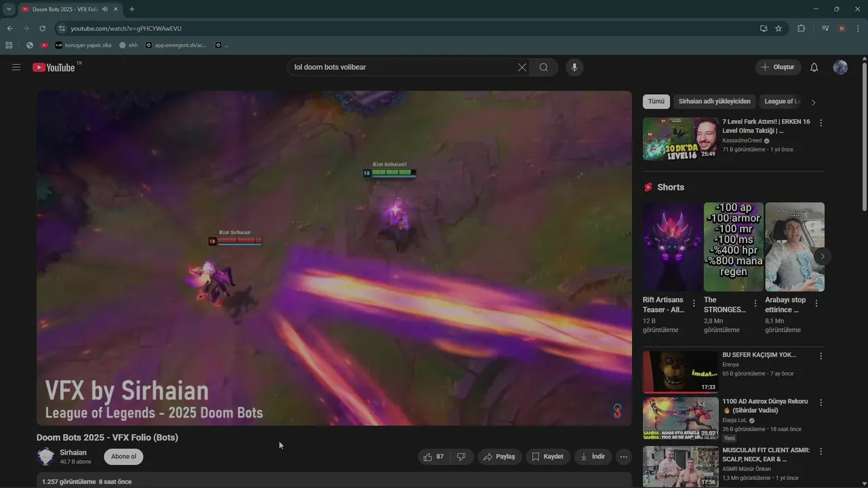Open the Sirhaian channel name link
The height and width of the screenshot is (488, 868).
tap(73, 453)
